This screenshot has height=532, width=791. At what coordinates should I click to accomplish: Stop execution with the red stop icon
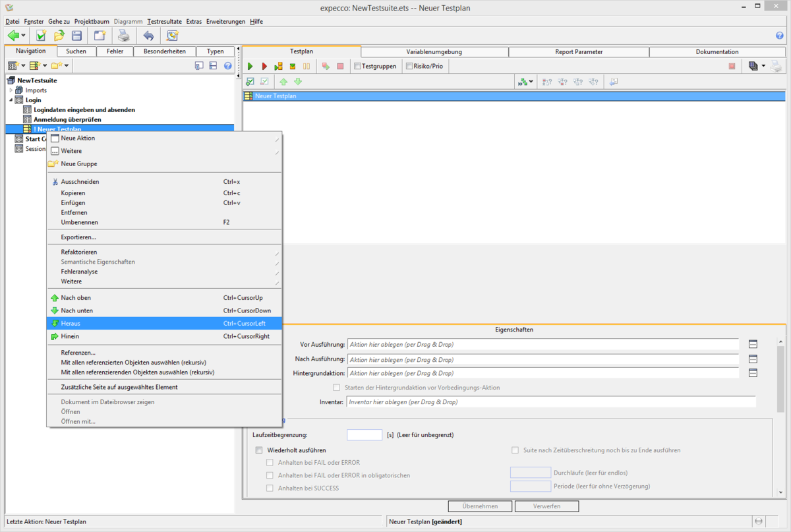click(340, 66)
